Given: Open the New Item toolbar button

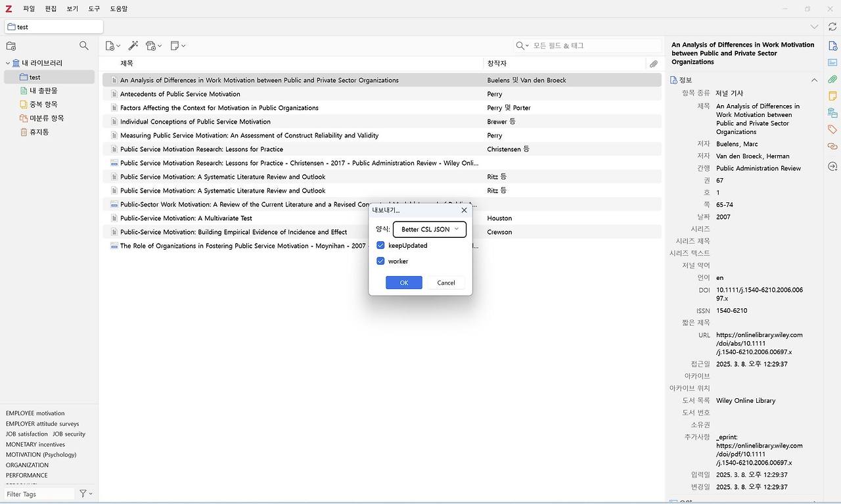Looking at the screenshot, I should [x=112, y=45].
